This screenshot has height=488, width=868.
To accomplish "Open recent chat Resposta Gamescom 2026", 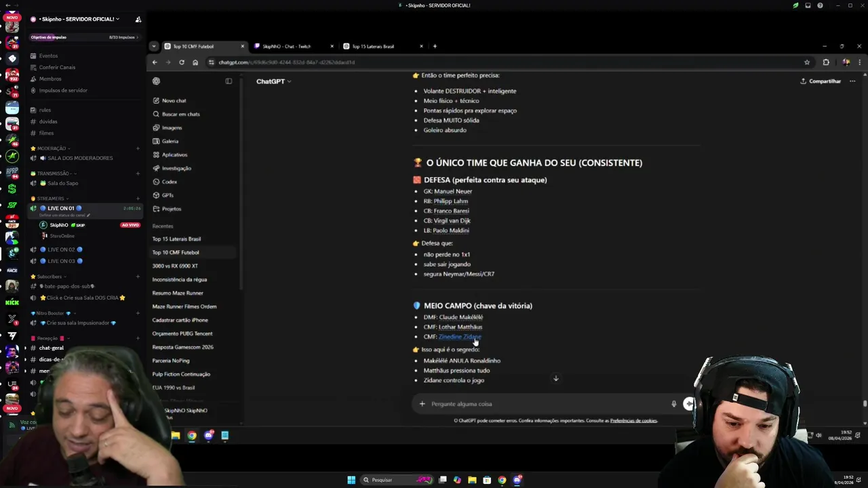I will (x=182, y=347).
